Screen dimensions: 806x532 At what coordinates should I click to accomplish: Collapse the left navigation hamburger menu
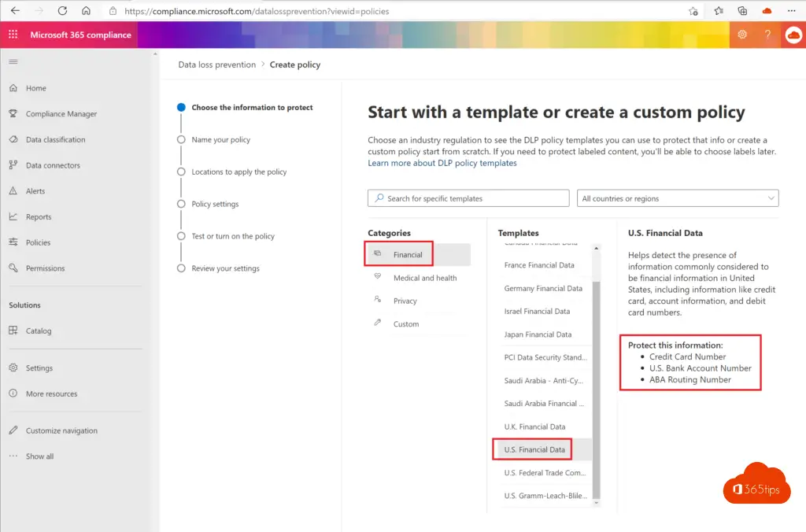13,61
